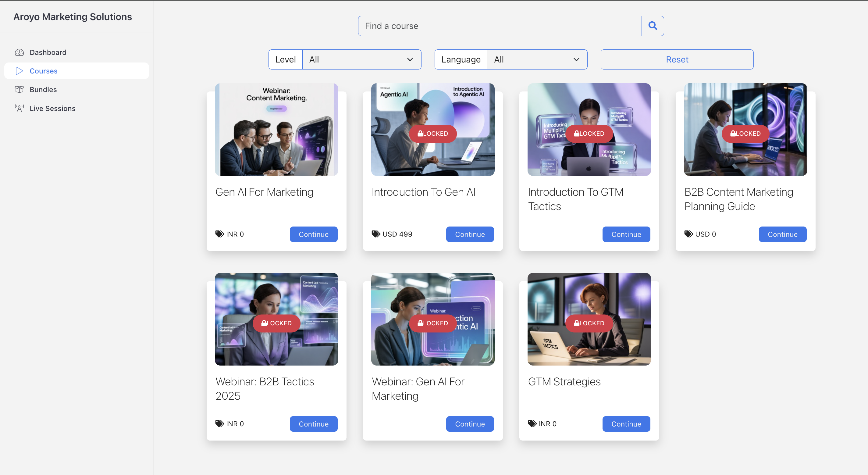868x475 pixels.
Task: Open Dashboard in the sidebar
Action: coord(76,52)
